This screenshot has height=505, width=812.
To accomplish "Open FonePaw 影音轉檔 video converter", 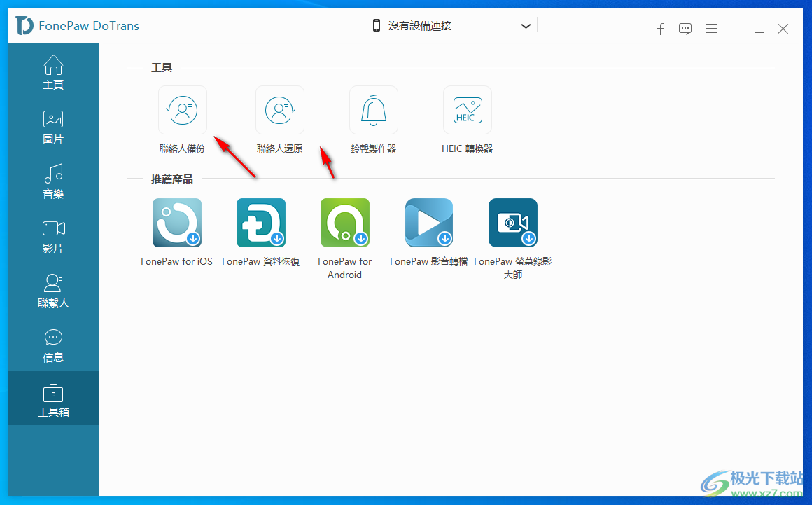I will click(x=428, y=223).
